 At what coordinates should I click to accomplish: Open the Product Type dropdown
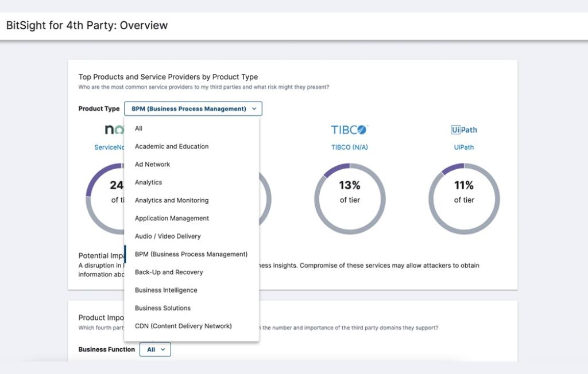193,108
